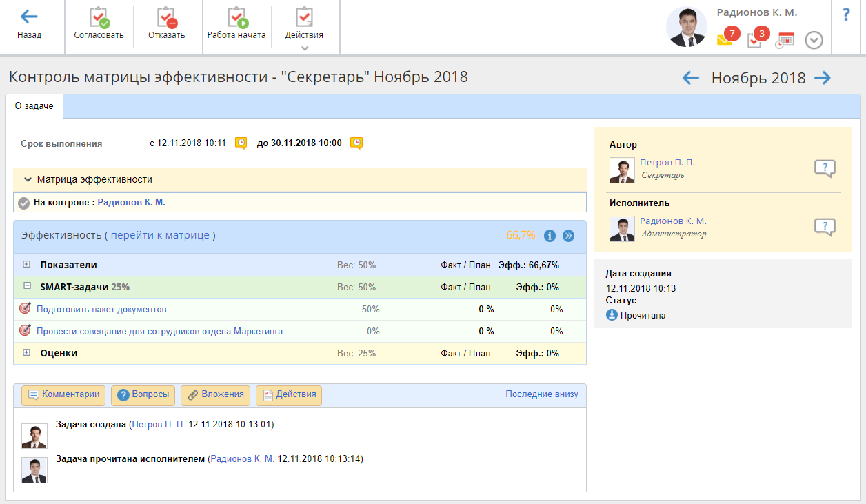Expand the Показатели row
The height and width of the screenshot is (504, 866).
(x=27, y=265)
